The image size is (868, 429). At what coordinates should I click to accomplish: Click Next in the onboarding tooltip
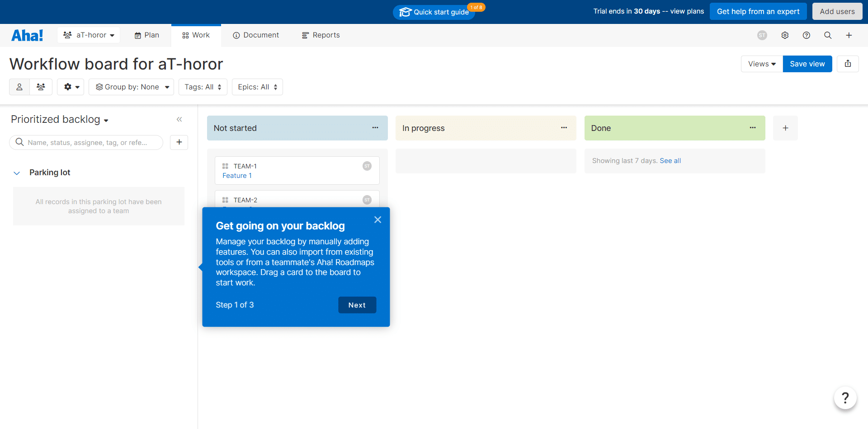(x=357, y=305)
